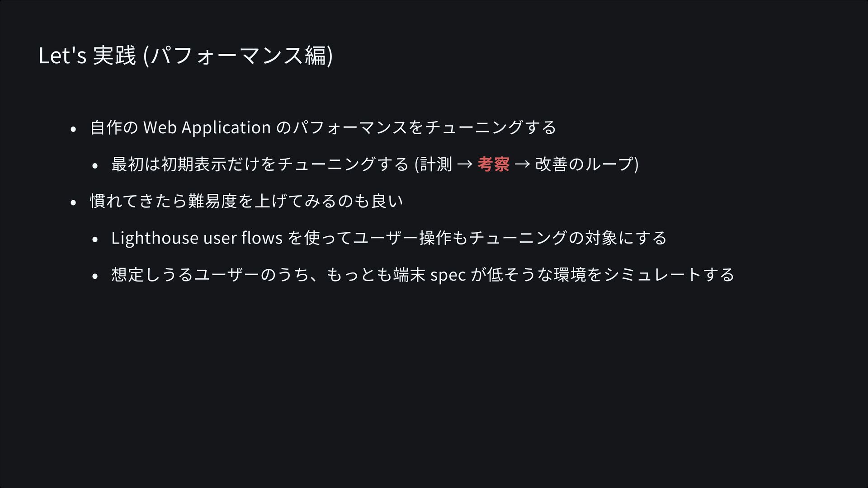Click the text "Lighthouse user flows"
Screen dimensions: 868x488
point(197,238)
